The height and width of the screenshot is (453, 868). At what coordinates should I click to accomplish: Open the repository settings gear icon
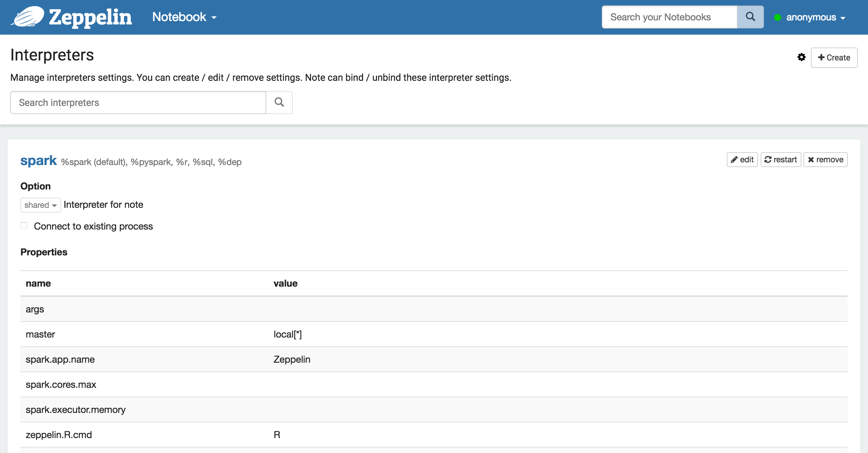coord(801,57)
